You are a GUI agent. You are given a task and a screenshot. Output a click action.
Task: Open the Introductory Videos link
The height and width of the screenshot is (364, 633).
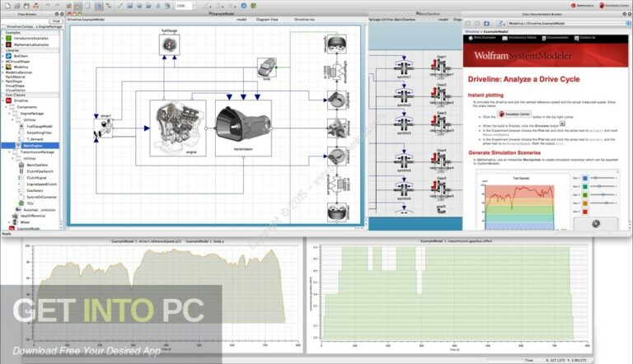(x=519, y=38)
